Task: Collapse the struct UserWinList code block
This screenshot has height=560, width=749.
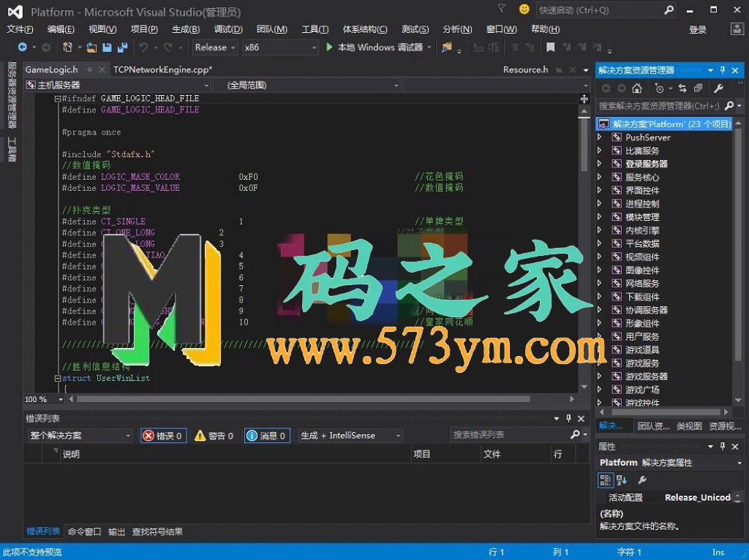Action: pyautogui.click(x=57, y=378)
